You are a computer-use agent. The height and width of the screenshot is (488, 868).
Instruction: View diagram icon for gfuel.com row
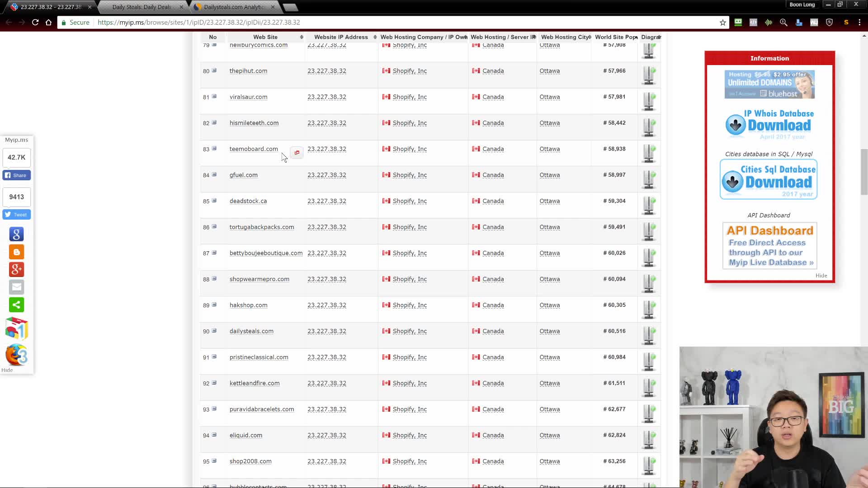pos(649,179)
